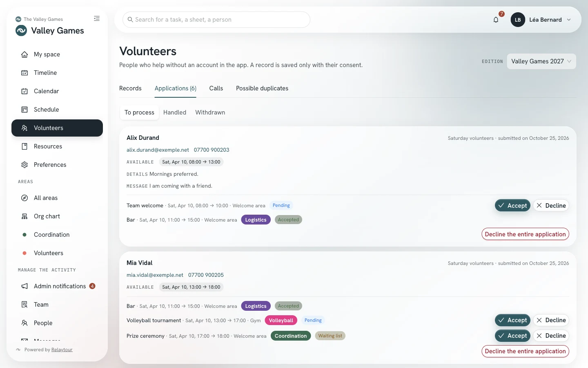Open notifications bell
Image resolution: width=588 pixels, height=368 pixels.
pos(496,20)
